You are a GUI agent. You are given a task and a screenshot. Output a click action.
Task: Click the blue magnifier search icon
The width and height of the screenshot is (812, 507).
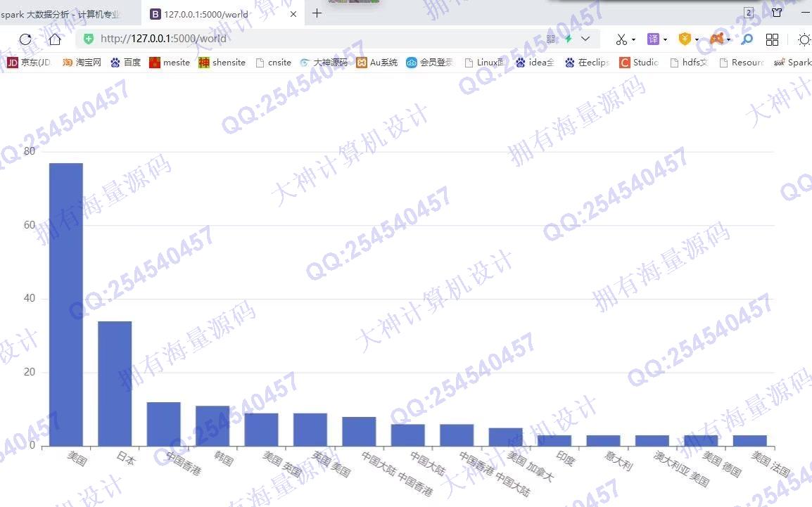click(747, 39)
